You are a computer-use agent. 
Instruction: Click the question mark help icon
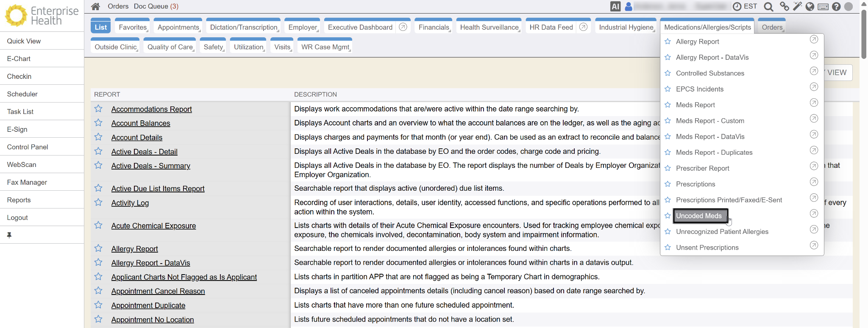click(x=836, y=6)
